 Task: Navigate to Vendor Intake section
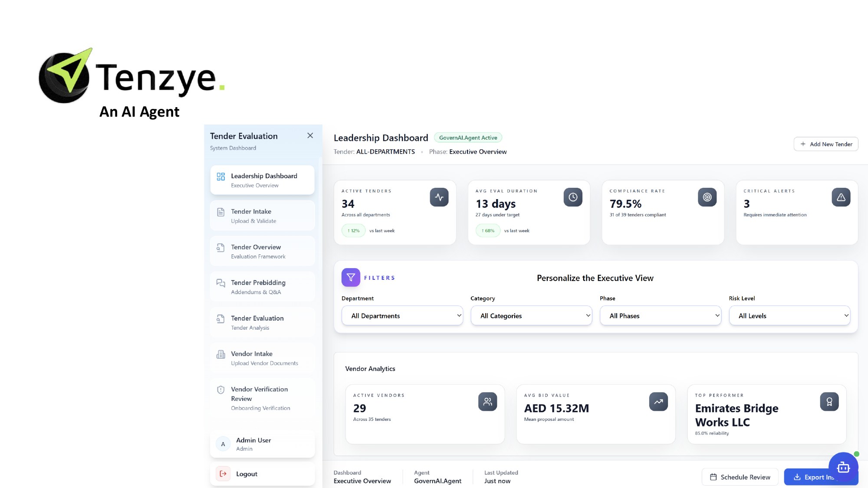click(x=262, y=358)
